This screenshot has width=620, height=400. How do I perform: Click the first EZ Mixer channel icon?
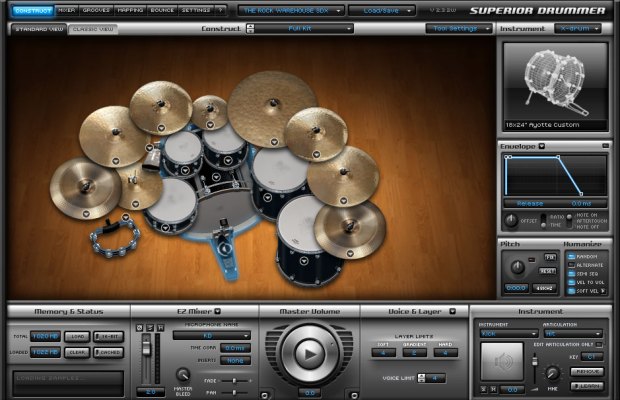point(139,328)
